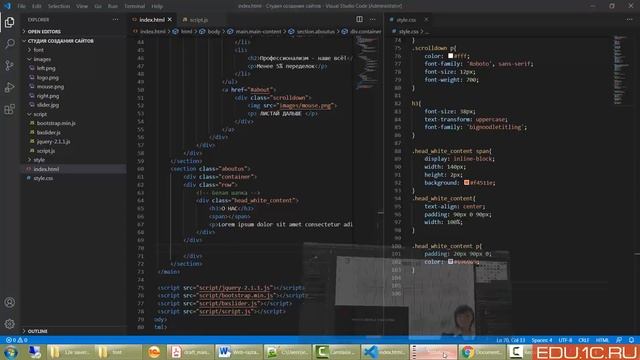Open the Selection menu

[59, 6]
